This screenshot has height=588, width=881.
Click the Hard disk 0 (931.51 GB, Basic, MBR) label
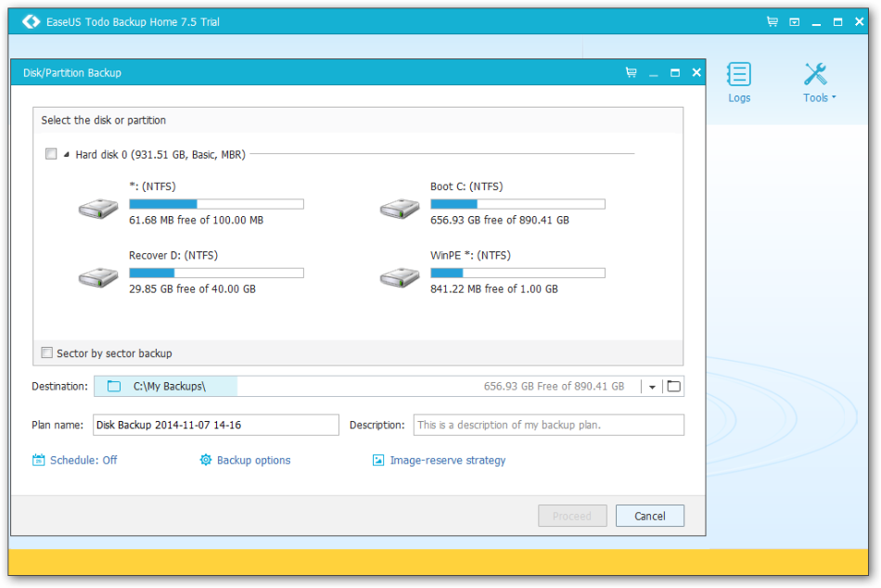coord(160,154)
